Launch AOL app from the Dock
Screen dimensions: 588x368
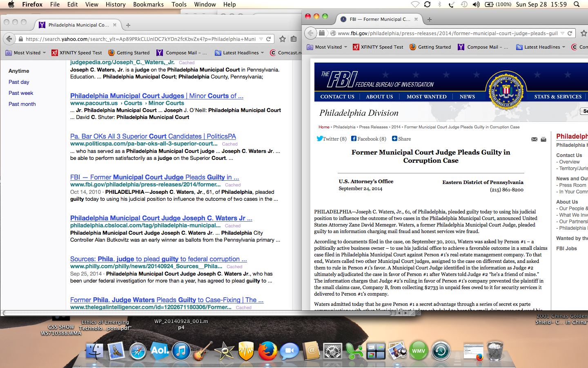(160, 351)
